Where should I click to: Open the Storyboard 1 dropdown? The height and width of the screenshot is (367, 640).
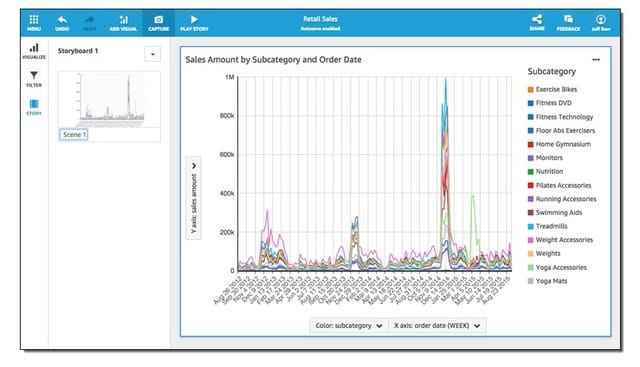153,54
